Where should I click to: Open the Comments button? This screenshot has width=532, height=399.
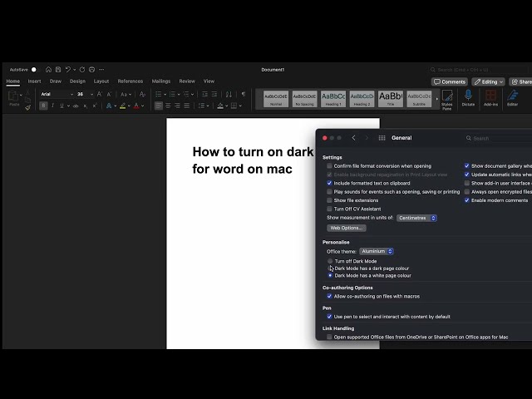click(x=450, y=81)
